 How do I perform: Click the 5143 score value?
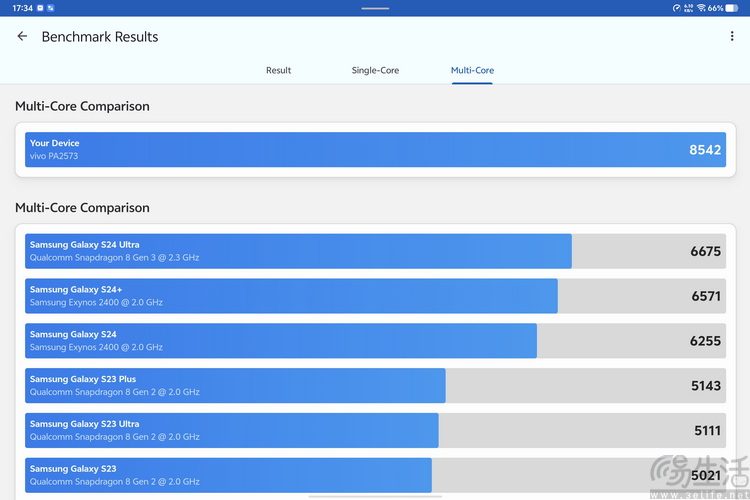706,386
